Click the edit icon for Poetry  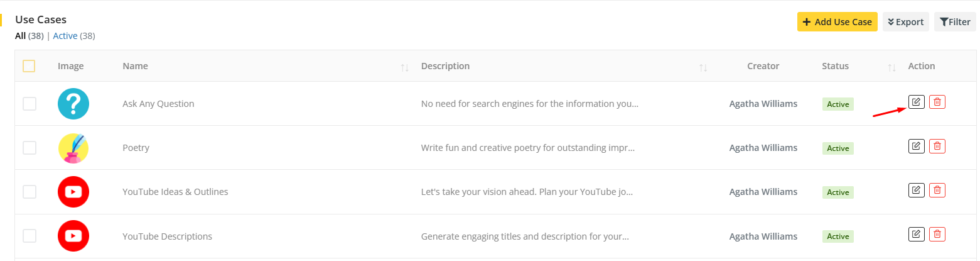pos(916,146)
